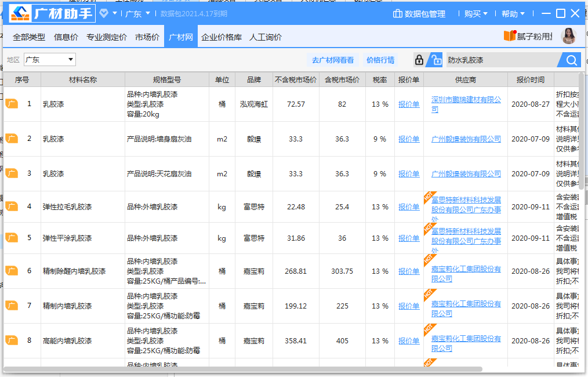Click the 不含税市场价 column header

296,79
